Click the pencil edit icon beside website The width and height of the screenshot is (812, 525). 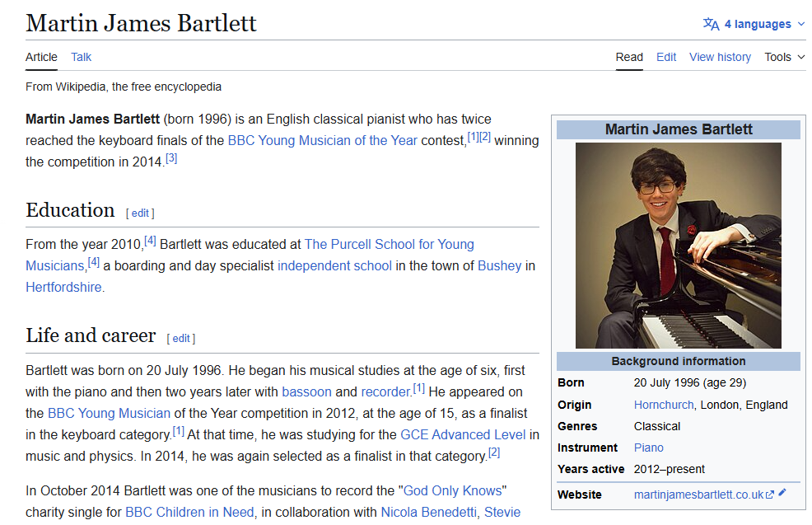782,493
